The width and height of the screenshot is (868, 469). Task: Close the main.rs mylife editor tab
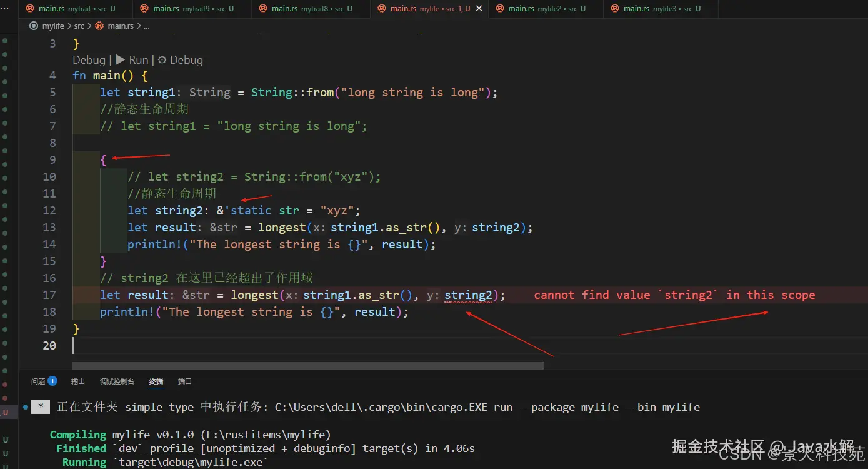coord(479,9)
